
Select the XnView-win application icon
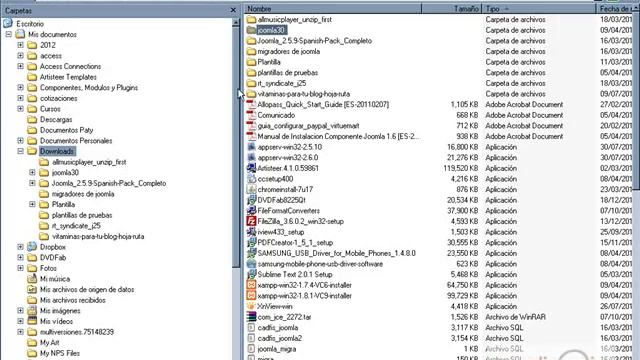[x=251, y=306]
